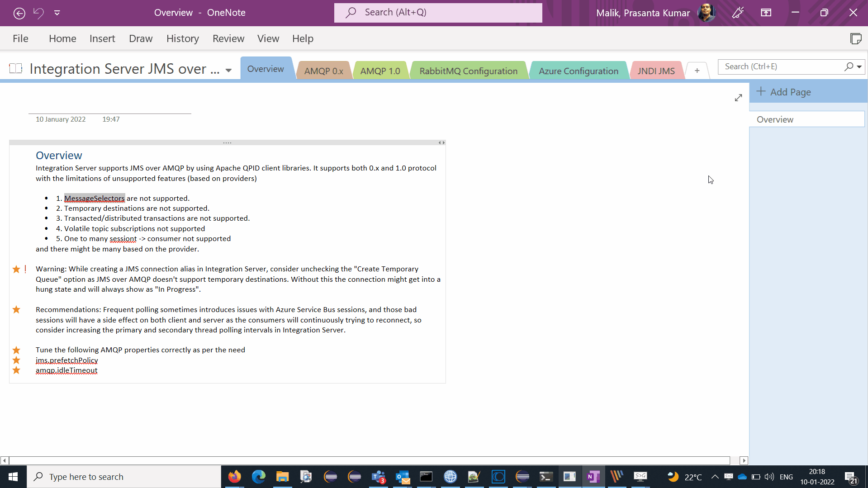The width and height of the screenshot is (868, 488).
Task: Open the Ribbon Display Options icon
Action: pos(766,13)
